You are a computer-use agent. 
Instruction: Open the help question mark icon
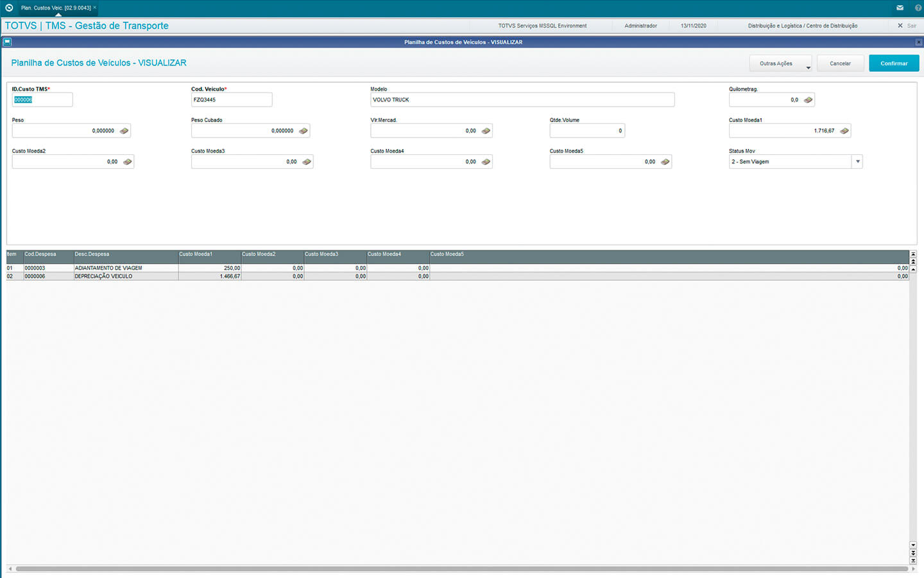(918, 8)
